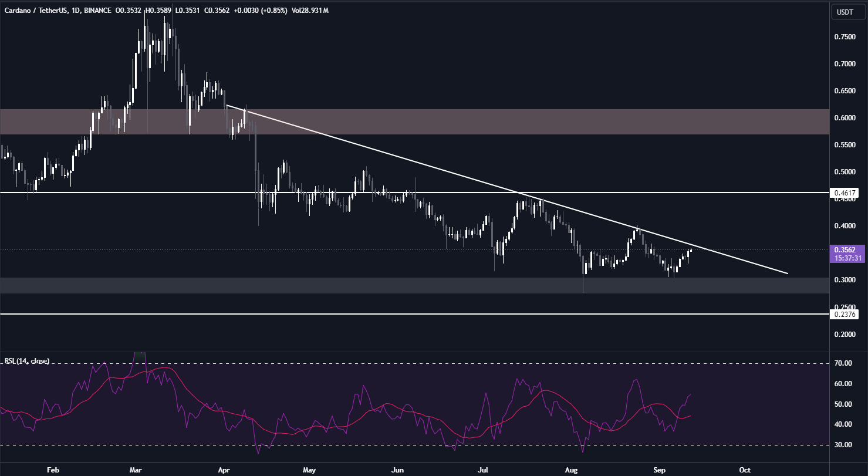The width and height of the screenshot is (868, 476).
Task: Click the Aug label on time axis
Action: point(570,470)
